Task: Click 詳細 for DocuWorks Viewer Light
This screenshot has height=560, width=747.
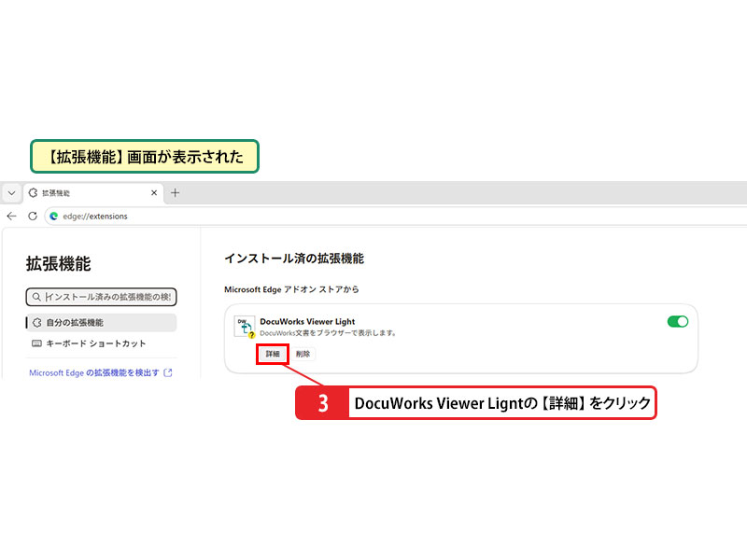Action: point(273,354)
